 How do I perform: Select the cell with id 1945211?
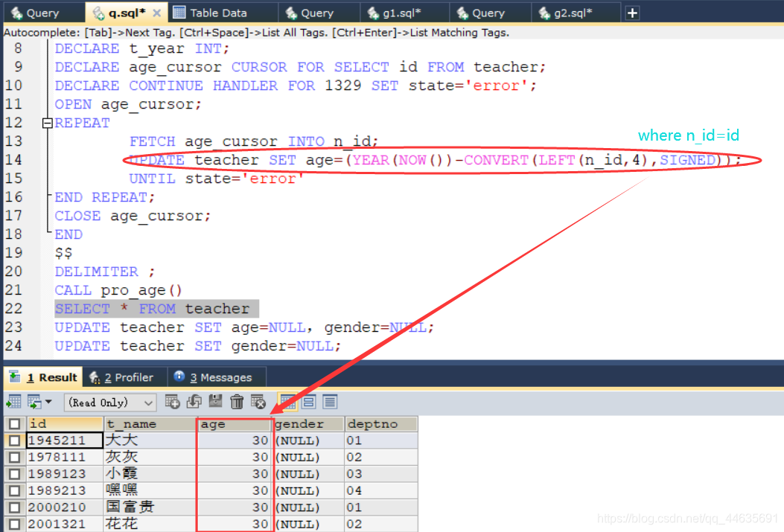click(65, 440)
